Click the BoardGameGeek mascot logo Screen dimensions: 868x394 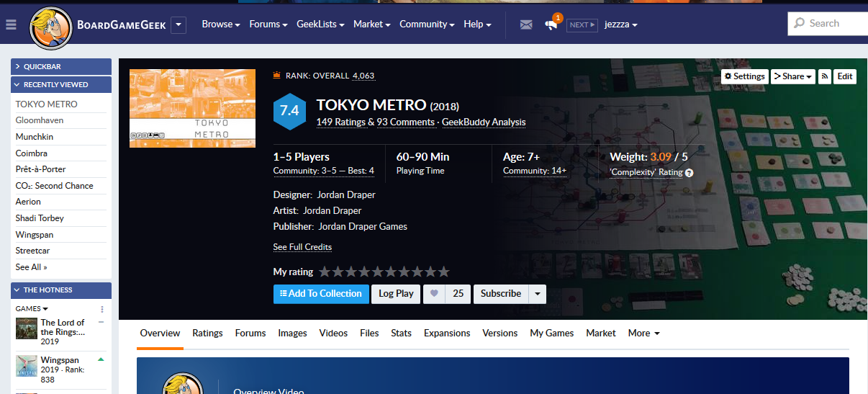pos(49,27)
